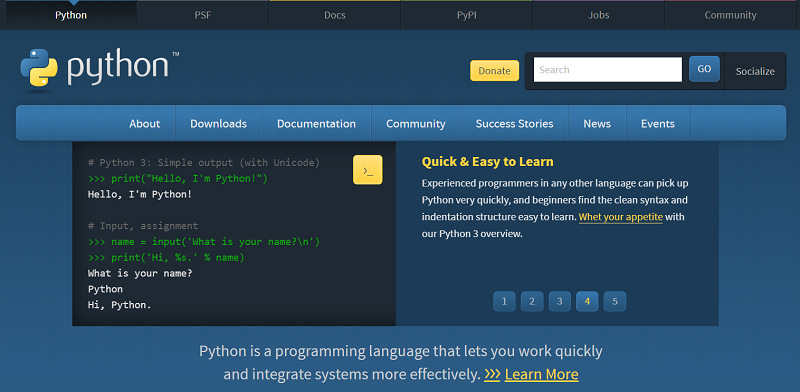The height and width of the screenshot is (392, 800).
Task: Click the name = input code line
Action: (x=204, y=242)
